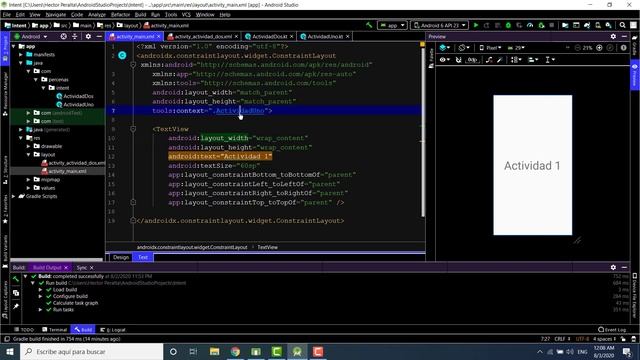The image size is (640, 360).
Task: Zoom out the layout preview
Action: click(578, 48)
